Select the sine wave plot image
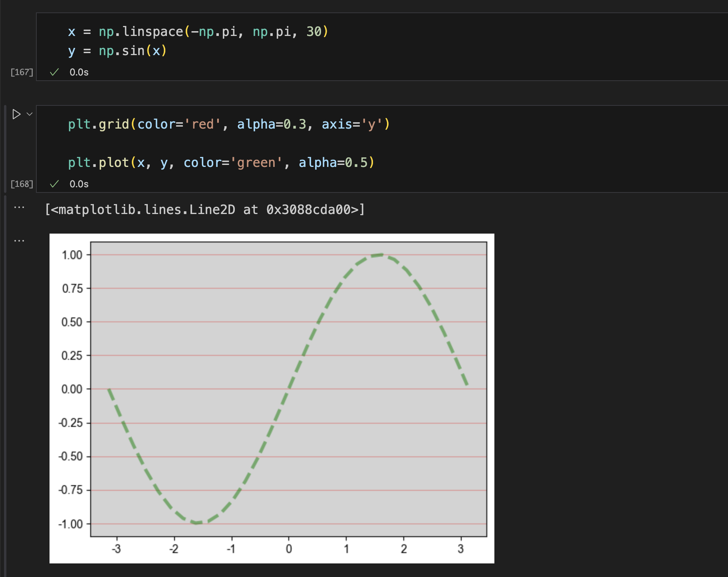This screenshot has width=728, height=577. (x=272, y=399)
